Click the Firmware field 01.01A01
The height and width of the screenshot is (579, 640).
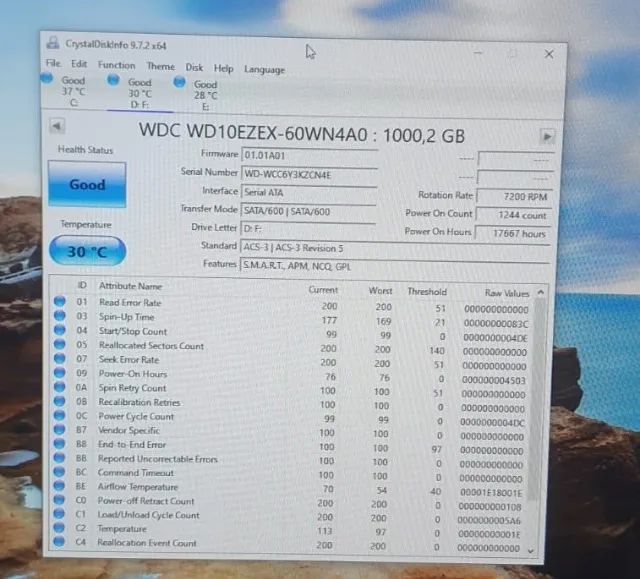pyautogui.click(x=309, y=156)
